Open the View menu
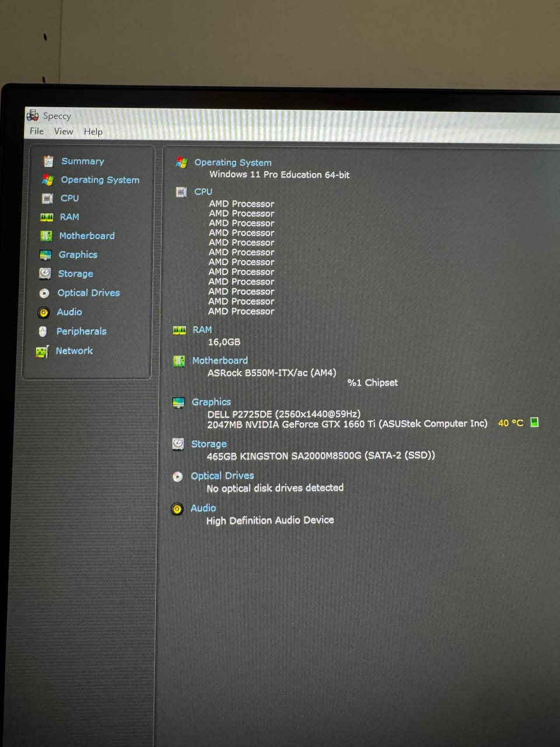This screenshot has height=747, width=560. [x=64, y=131]
